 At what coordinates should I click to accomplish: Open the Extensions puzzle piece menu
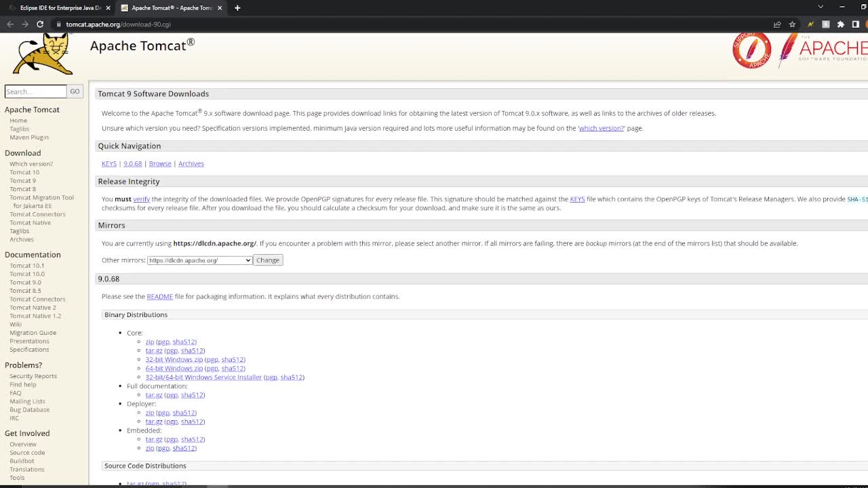[841, 24]
